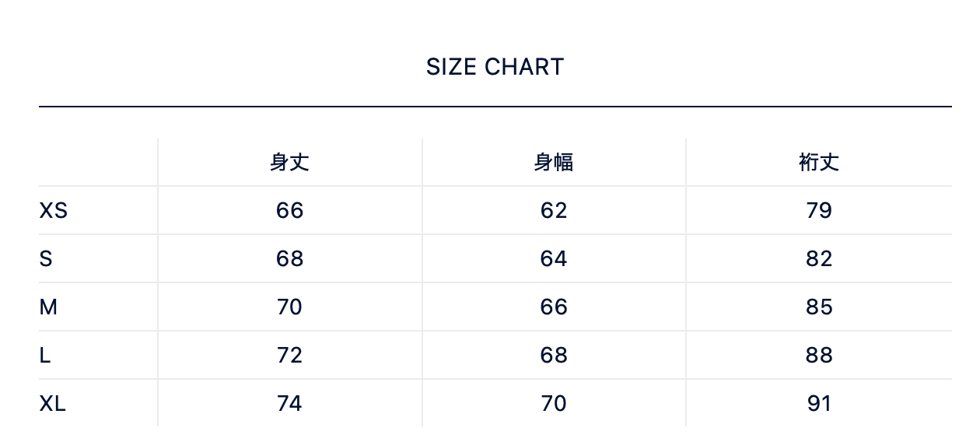Click XS 身丈 value 66
Image resolution: width=980 pixels, height=442 pixels.
coord(289,211)
